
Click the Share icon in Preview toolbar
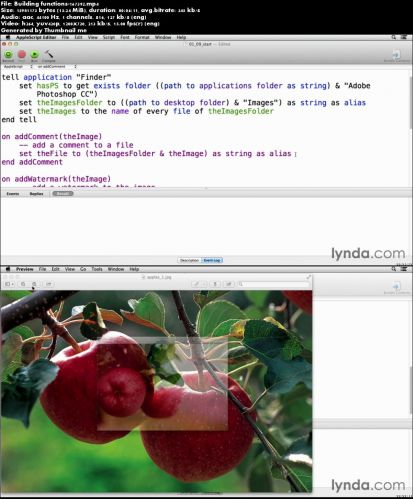(49, 284)
